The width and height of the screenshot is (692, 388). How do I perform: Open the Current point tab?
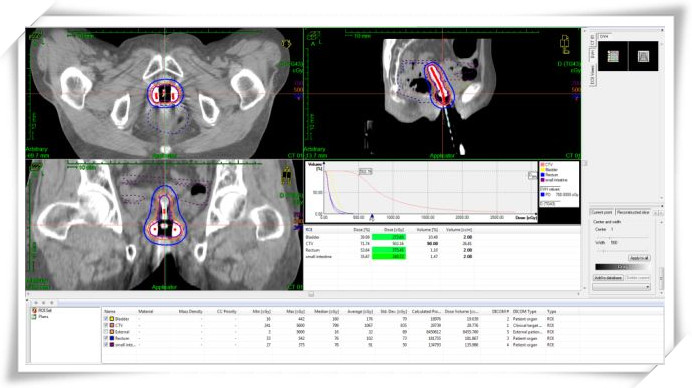point(602,212)
